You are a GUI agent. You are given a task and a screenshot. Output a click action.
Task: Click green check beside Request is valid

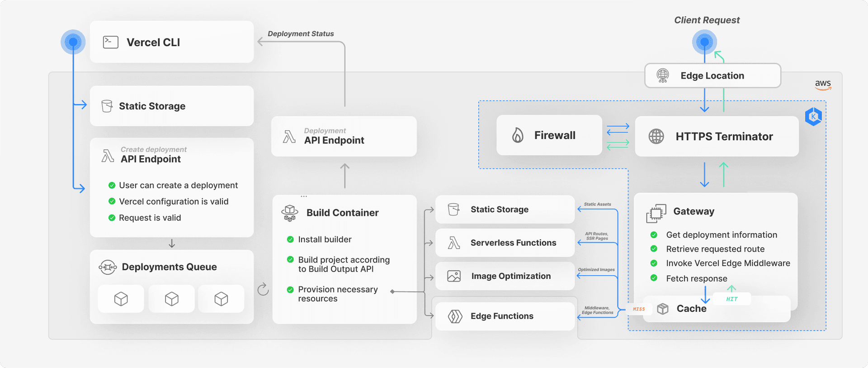[x=112, y=218]
